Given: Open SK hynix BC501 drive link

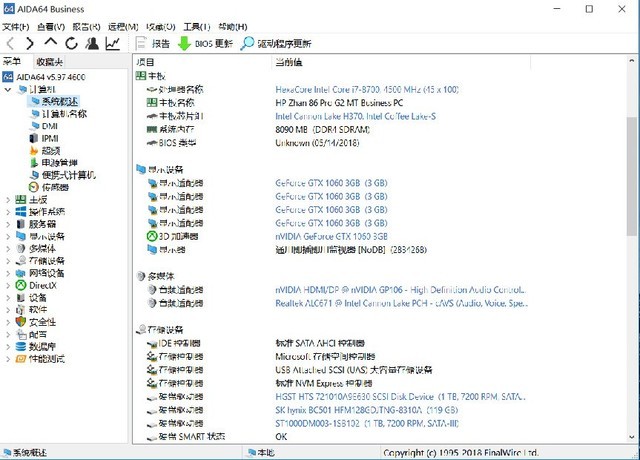Looking at the screenshot, I should (367, 410).
